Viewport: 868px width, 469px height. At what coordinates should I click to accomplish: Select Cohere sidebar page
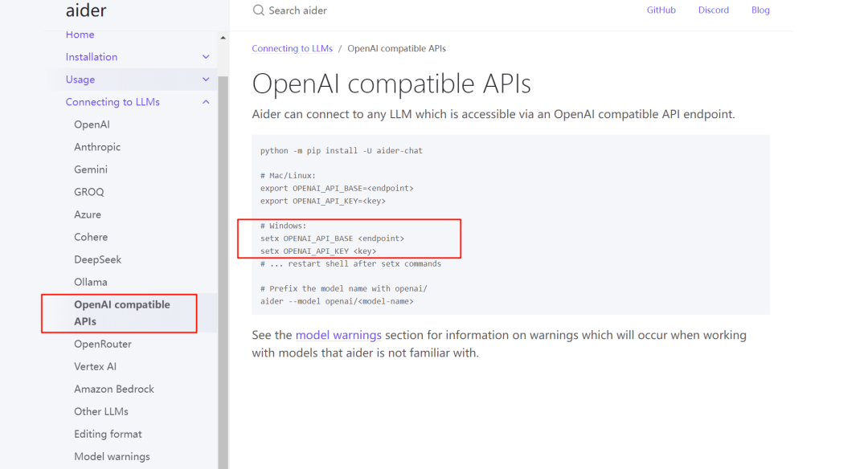pyautogui.click(x=91, y=237)
